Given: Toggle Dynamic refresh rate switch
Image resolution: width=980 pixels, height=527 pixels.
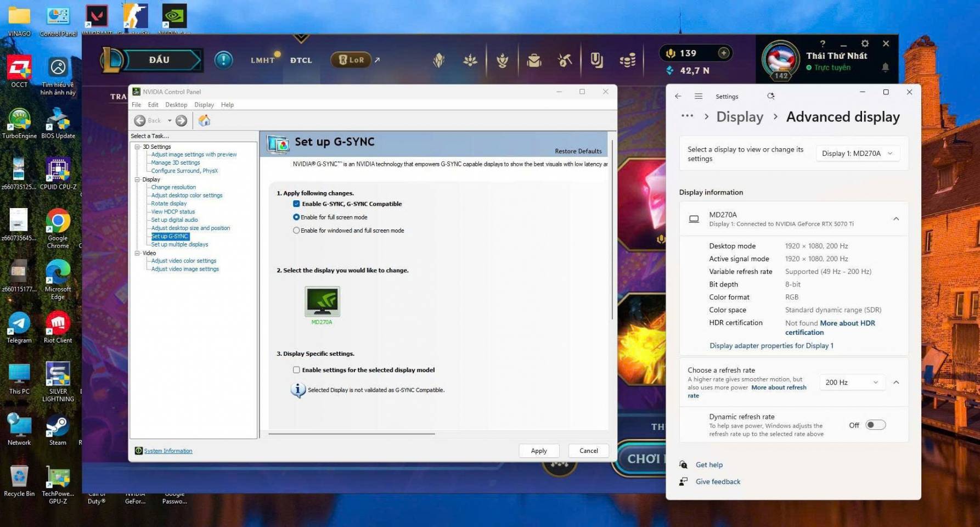Looking at the screenshot, I should coord(875,425).
